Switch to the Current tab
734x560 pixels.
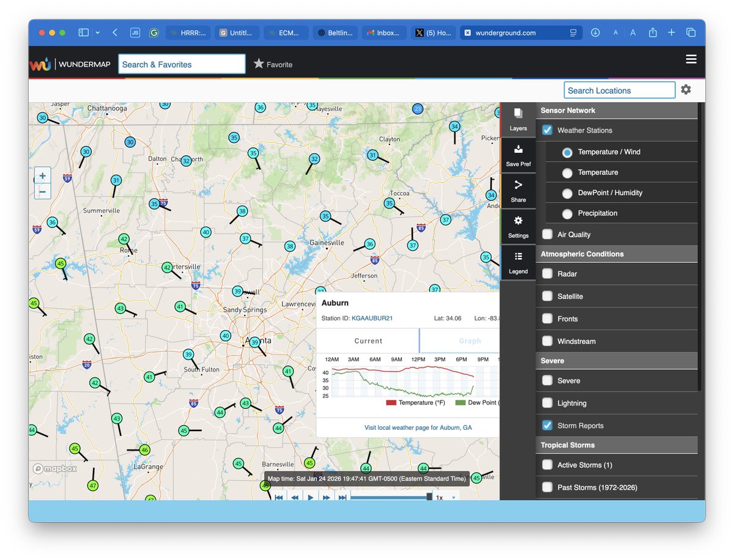click(x=368, y=341)
